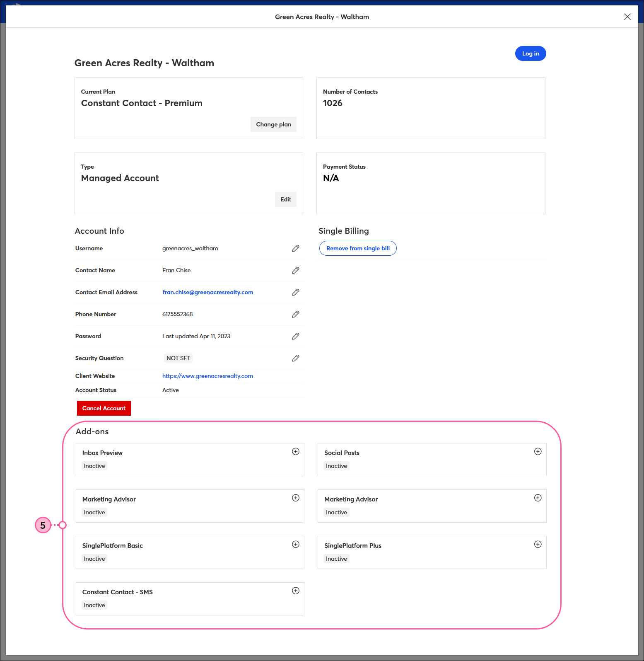The width and height of the screenshot is (644, 661).
Task: Click Edit for the Managed Account type
Action: (286, 199)
